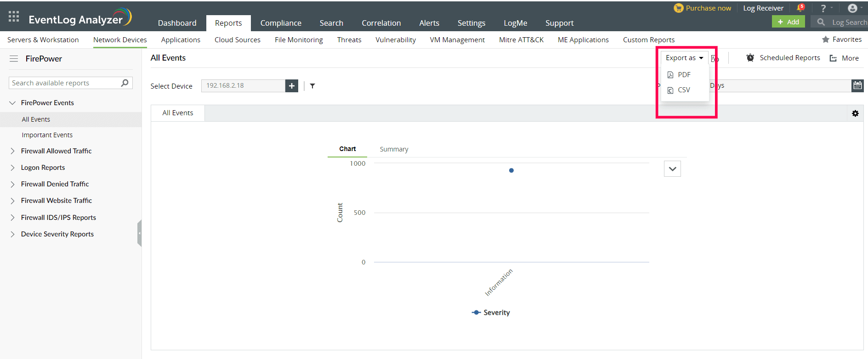Collapse the left sidebar with handle
The height and width of the screenshot is (359, 868).
click(139, 233)
